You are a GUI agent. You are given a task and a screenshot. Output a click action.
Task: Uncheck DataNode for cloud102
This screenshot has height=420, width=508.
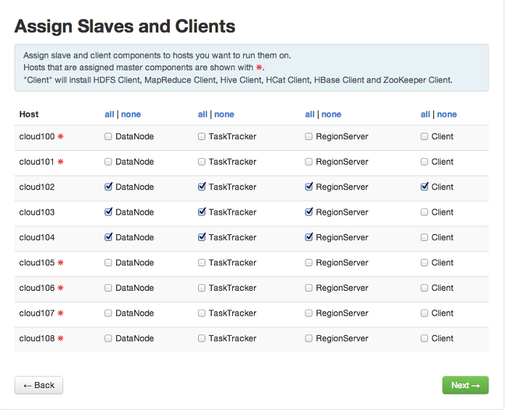pyautogui.click(x=108, y=187)
